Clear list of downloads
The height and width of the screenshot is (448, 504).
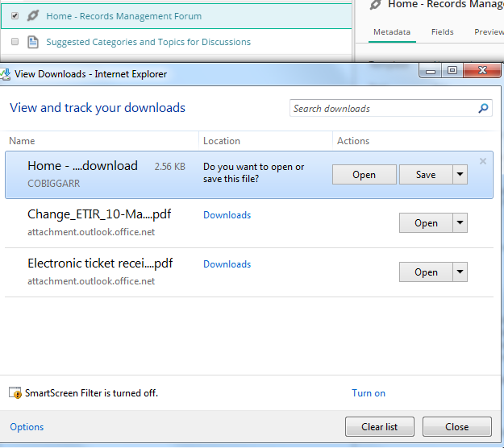(380, 427)
